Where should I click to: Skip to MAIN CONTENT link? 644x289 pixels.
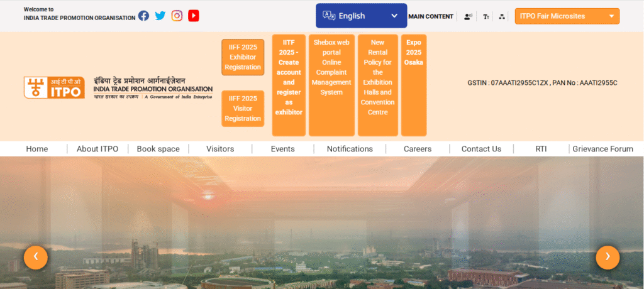[x=431, y=16]
